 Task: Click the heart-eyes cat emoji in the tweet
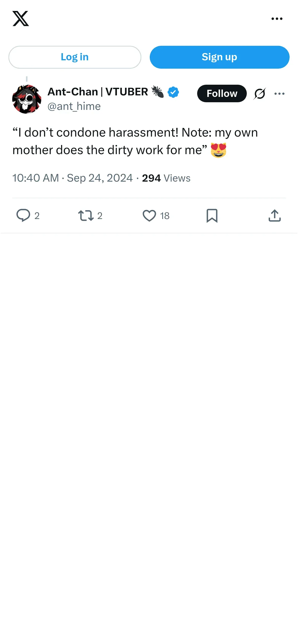219,150
